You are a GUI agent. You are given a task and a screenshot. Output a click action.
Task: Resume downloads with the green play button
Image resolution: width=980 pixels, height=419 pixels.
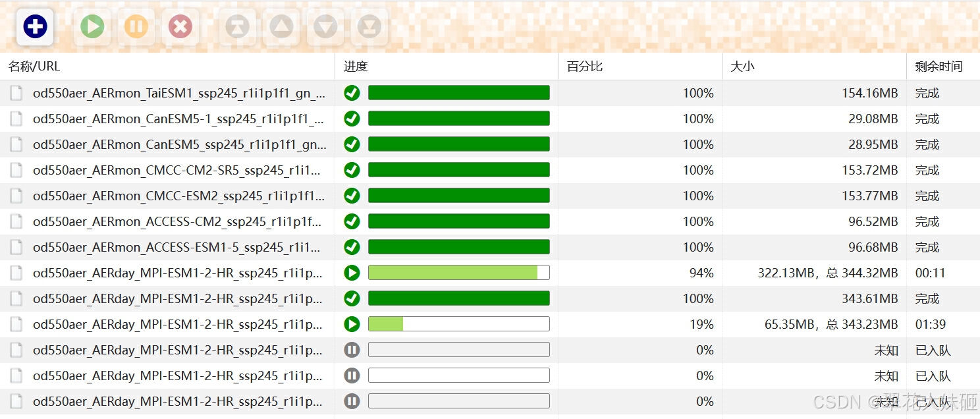pyautogui.click(x=92, y=27)
